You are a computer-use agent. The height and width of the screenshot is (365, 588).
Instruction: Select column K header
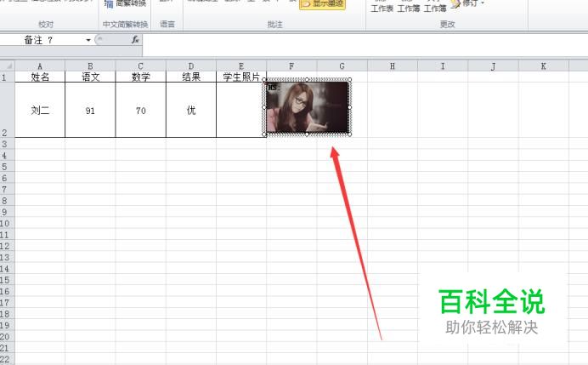click(543, 66)
